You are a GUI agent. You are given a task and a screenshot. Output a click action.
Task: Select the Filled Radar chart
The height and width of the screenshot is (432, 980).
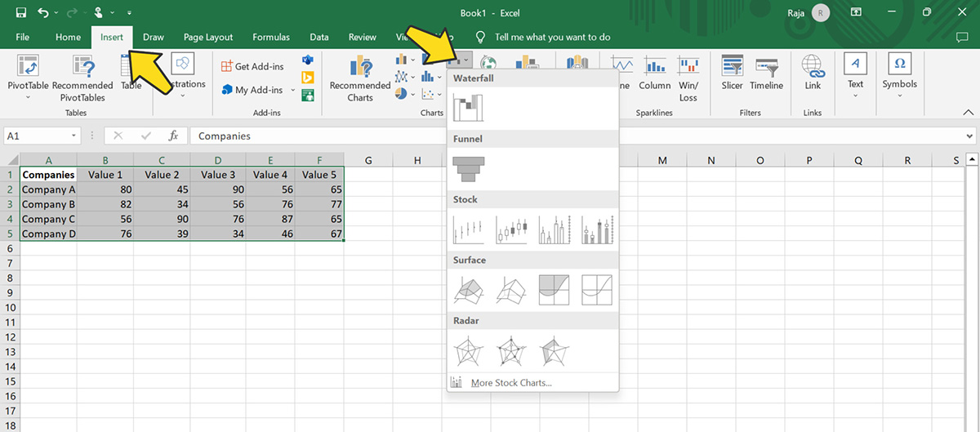pos(555,350)
